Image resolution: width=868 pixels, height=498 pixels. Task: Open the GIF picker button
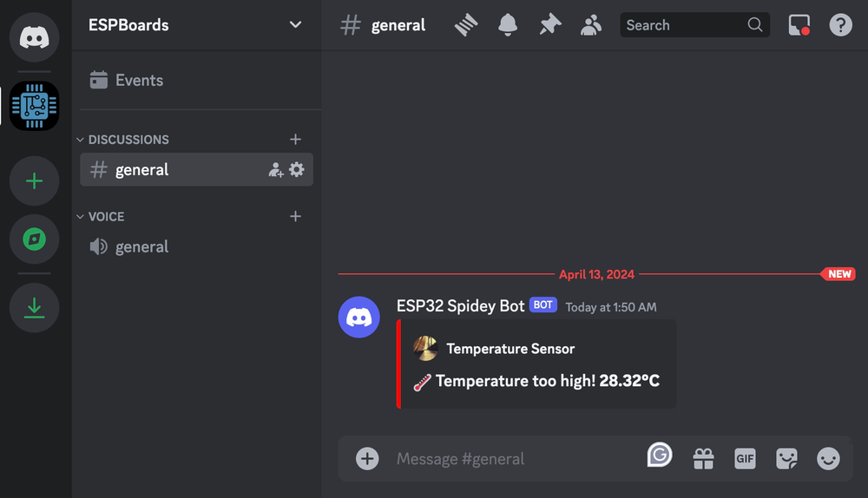pyautogui.click(x=745, y=458)
